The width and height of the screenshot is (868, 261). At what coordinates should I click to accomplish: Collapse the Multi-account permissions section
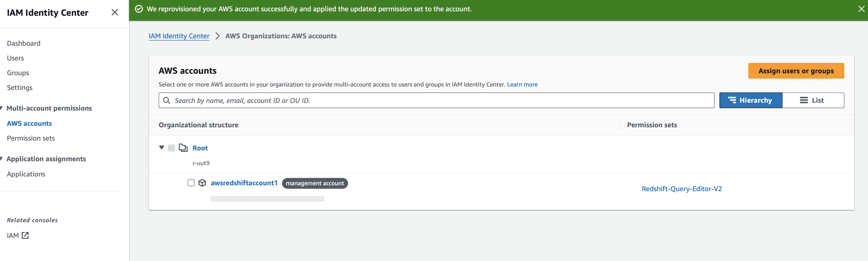2,108
